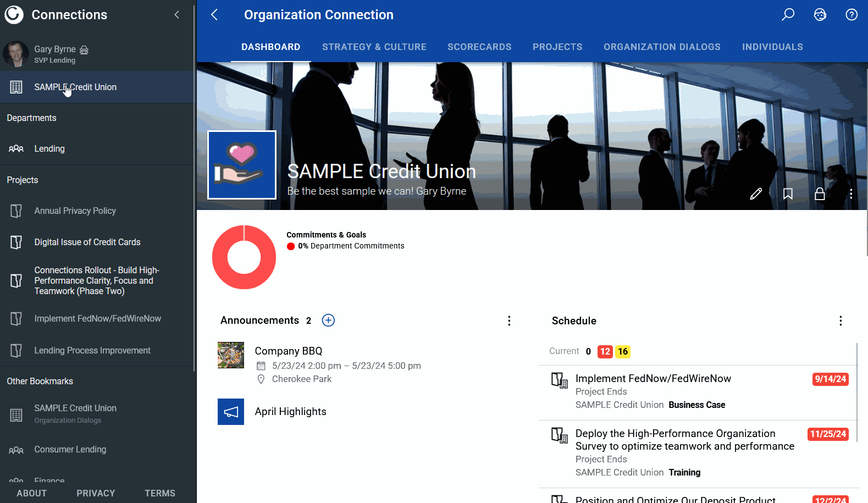Click the April Highlights megaphone icon
Screen dimensions: 868x503
click(x=231, y=412)
